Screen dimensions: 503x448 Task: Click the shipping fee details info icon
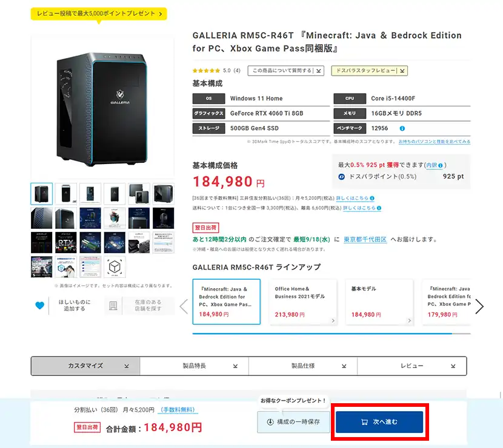[379, 208]
